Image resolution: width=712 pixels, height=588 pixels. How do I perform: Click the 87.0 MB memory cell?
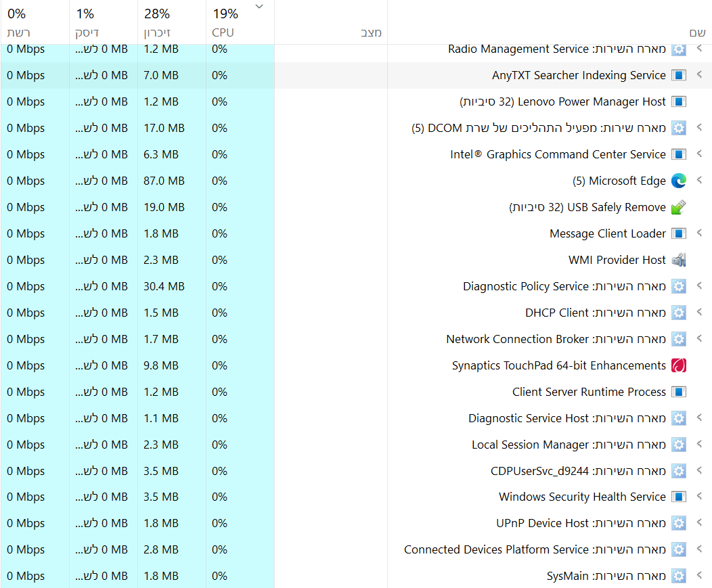[x=164, y=181]
